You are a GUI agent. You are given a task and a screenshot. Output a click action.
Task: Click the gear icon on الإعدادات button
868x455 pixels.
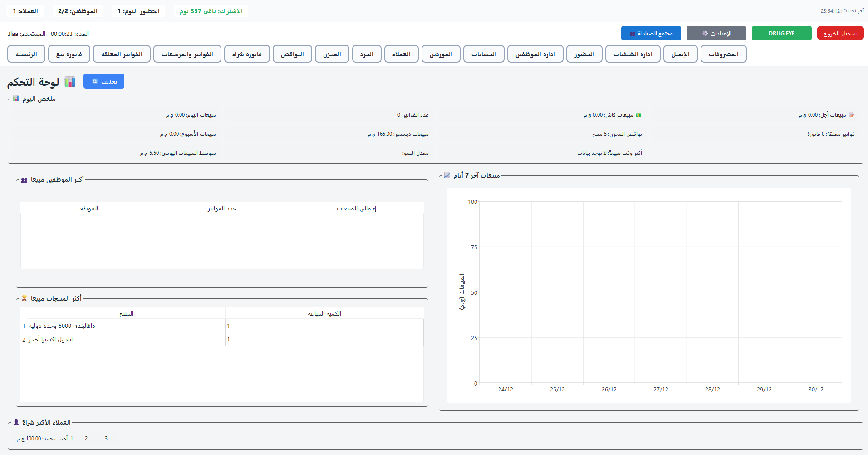pos(705,33)
